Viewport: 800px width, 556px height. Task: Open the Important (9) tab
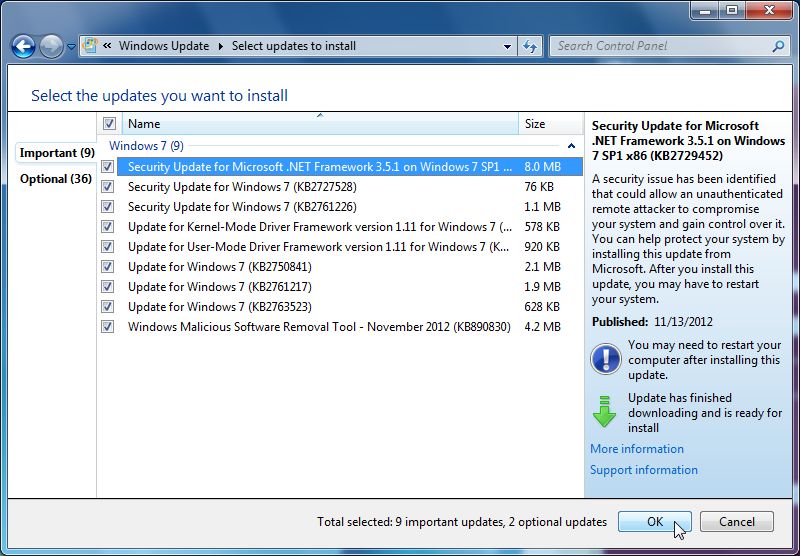(x=57, y=153)
